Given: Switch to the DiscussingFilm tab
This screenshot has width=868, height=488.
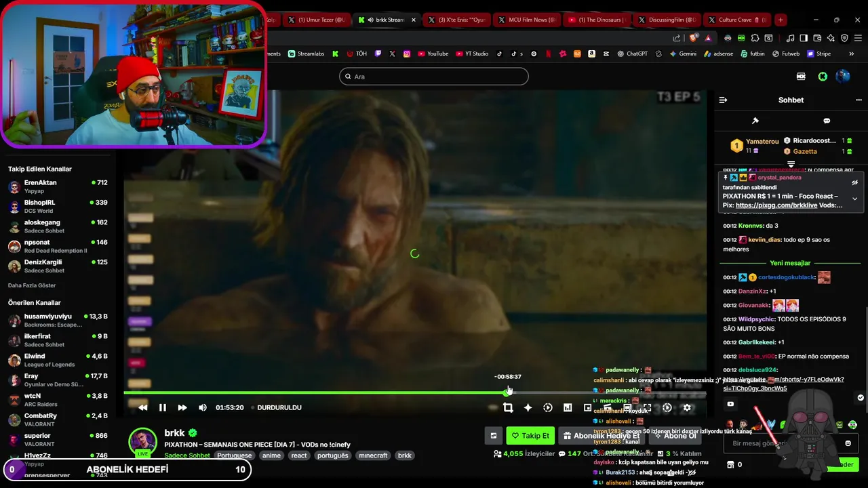Looking at the screenshot, I should (667, 20).
